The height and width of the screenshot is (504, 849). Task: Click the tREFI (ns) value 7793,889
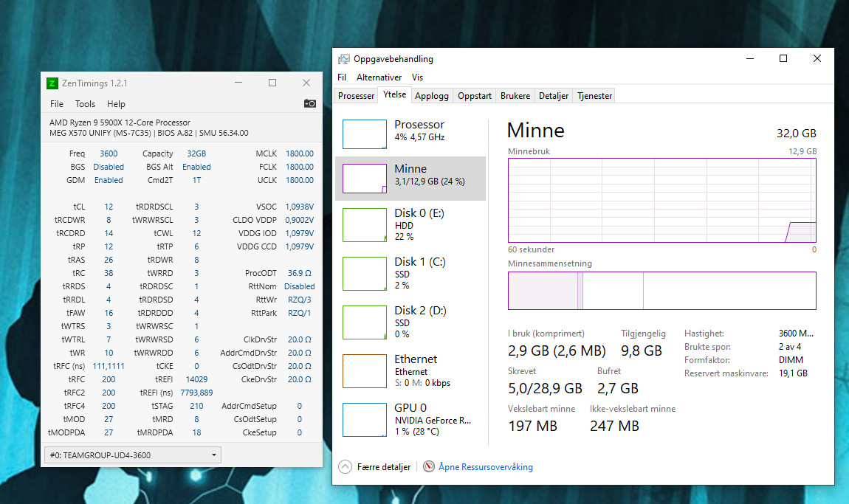tap(196, 393)
